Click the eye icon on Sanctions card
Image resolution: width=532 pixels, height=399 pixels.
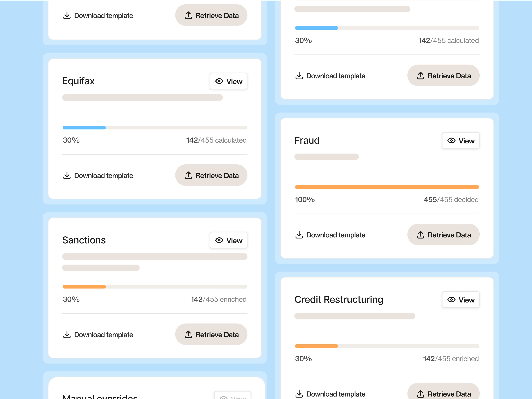[x=219, y=240]
